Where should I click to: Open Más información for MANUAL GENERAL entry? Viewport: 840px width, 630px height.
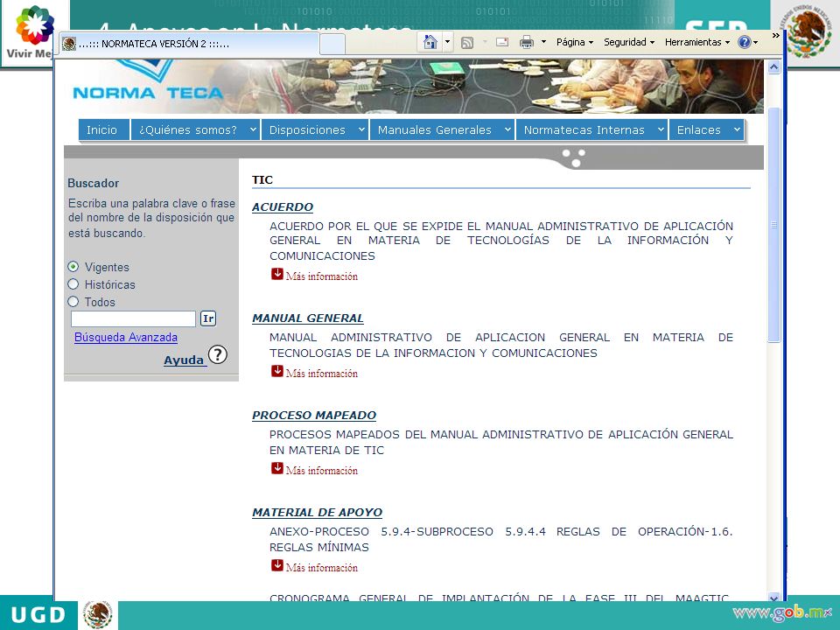tap(321, 374)
